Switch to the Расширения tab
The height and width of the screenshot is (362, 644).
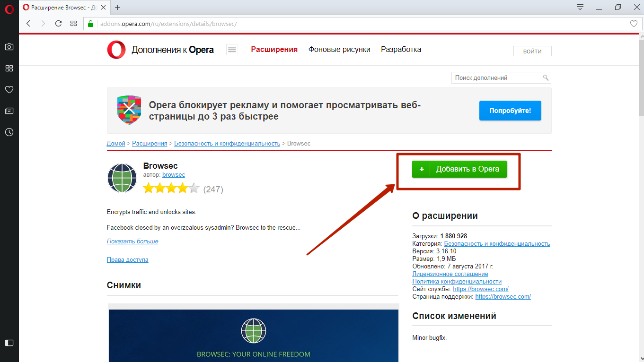pos(274,49)
